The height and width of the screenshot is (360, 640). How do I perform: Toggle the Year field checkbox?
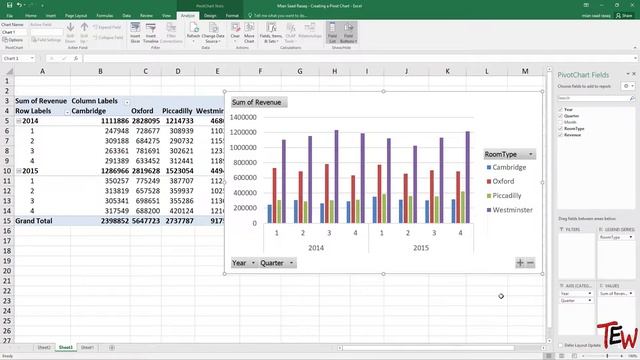560,109
